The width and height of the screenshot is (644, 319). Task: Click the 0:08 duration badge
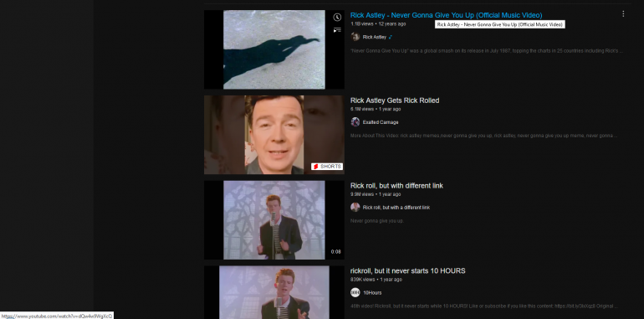336,251
